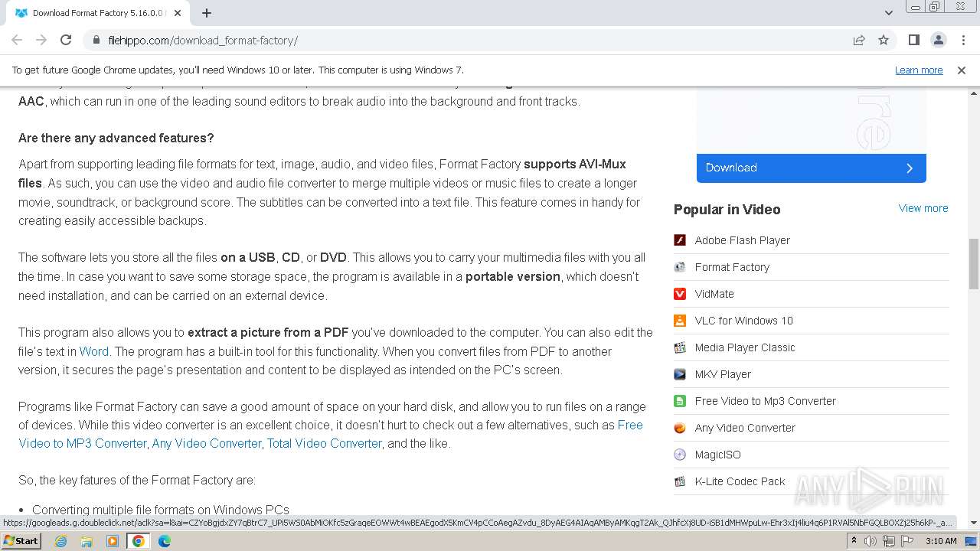Open MagicISO listing
Image resolution: width=980 pixels, height=551 pixels.
tap(718, 455)
